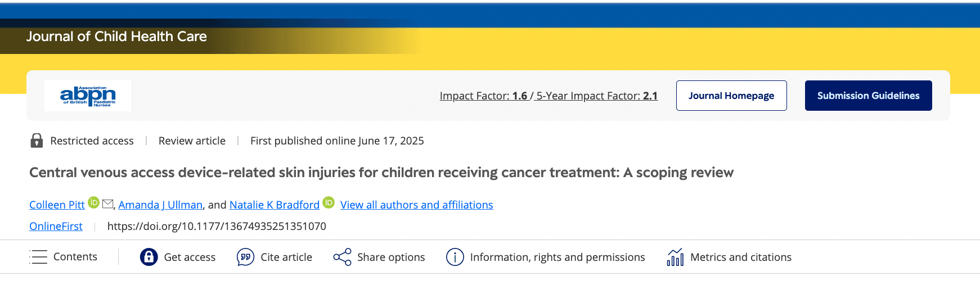The image size is (980, 289).
Task: Open the Contents menu
Action: coord(75,257)
